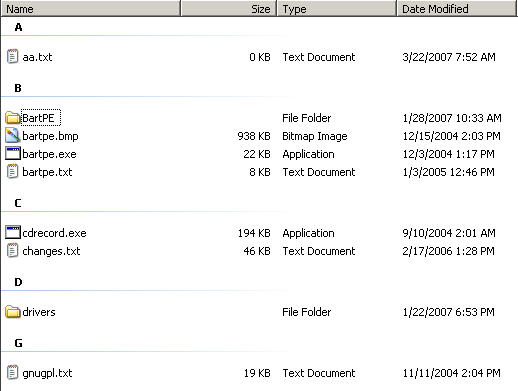The height and width of the screenshot is (391, 518).
Task: Click the Bitmap Image type cell
Action: pos(315,136)
